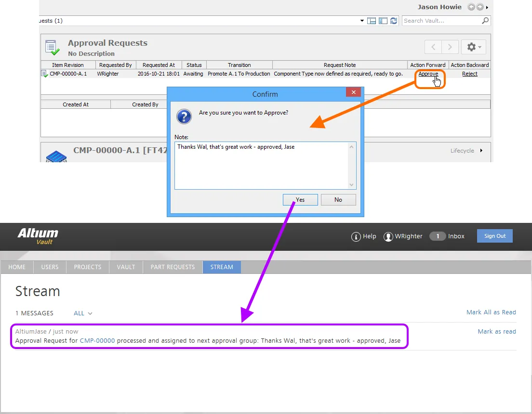Close the Confirm dialog
The height and width of the screenshot is (414, 532).
point(354,92)
